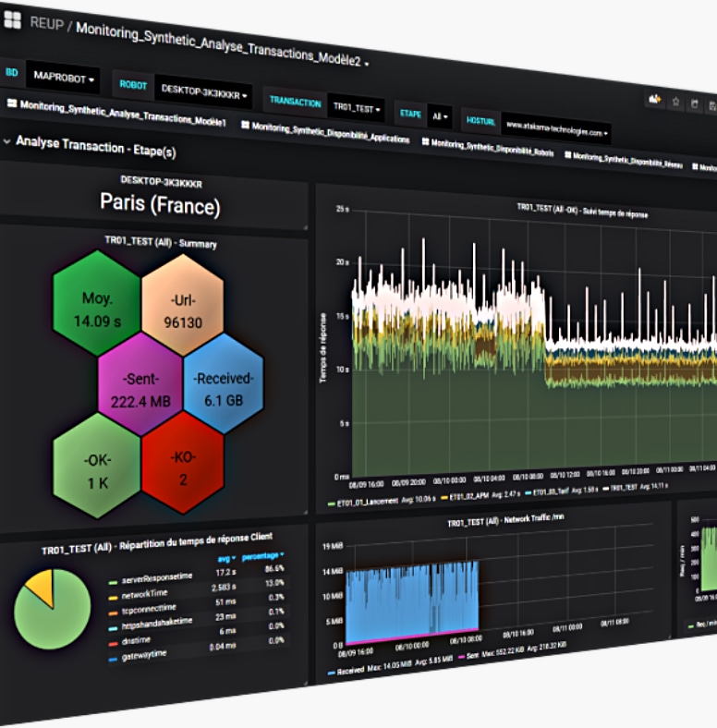
Task: Sort legend by the avg column
Action: (226, 559)
